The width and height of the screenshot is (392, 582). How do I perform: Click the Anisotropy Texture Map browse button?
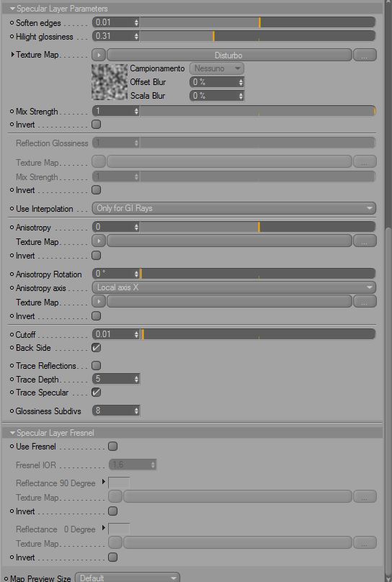pos(365,241)
